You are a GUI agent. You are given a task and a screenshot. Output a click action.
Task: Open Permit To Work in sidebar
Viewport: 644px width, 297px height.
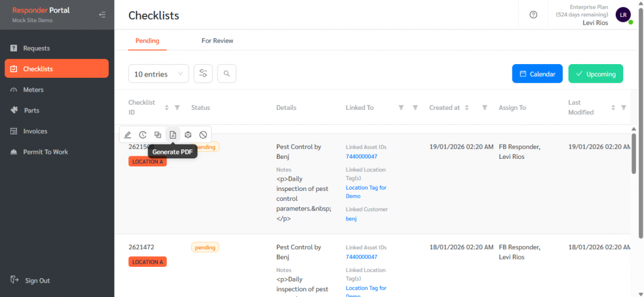point(46,152)
